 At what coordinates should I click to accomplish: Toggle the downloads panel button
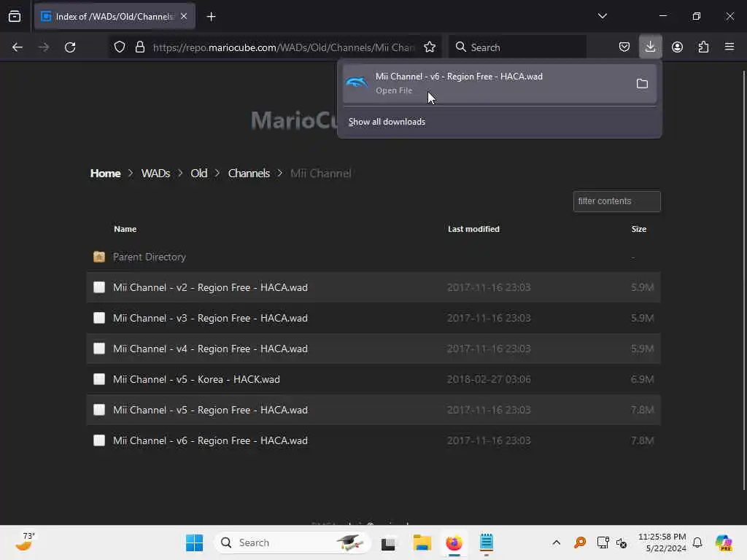(650, 47)
